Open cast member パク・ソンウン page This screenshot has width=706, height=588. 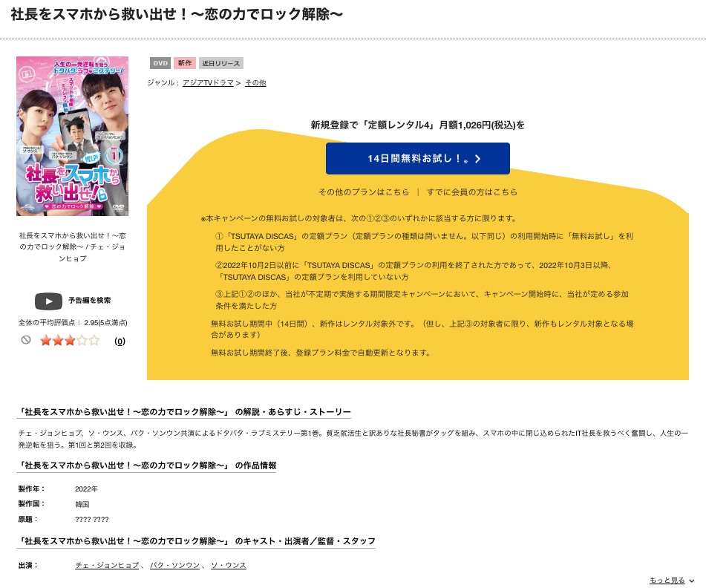click(x=174, y=565)
